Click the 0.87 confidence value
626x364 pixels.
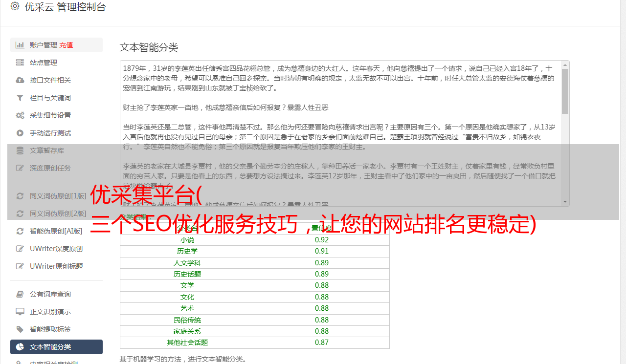point(322,343)
